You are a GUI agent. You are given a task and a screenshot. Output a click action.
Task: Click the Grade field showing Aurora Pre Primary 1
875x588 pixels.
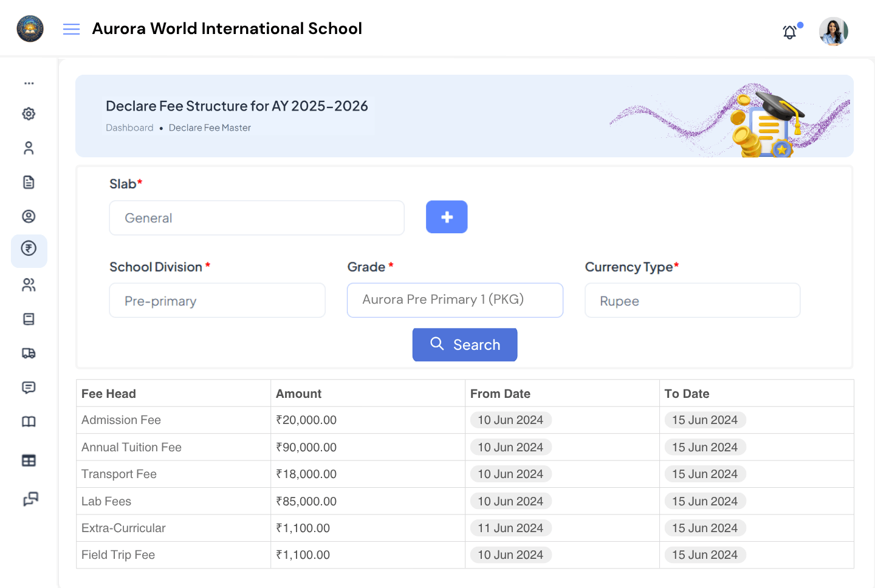point(455,300)
